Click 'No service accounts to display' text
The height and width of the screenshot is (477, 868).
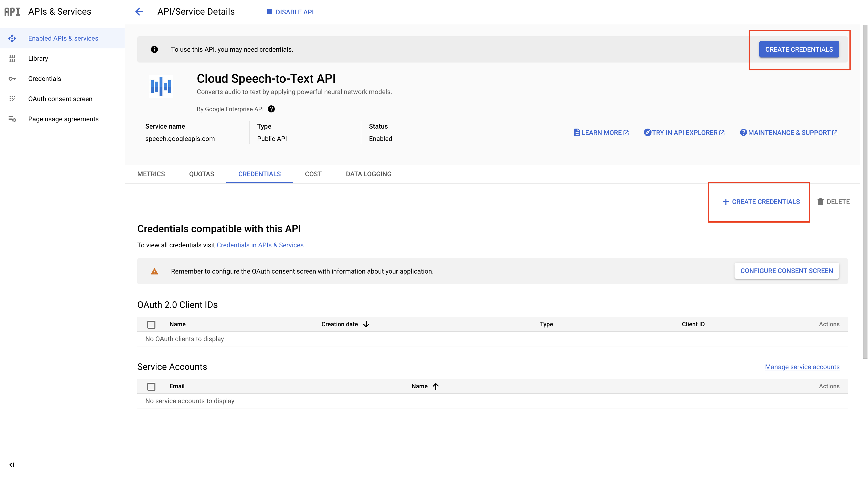click(x=190, y=401)
